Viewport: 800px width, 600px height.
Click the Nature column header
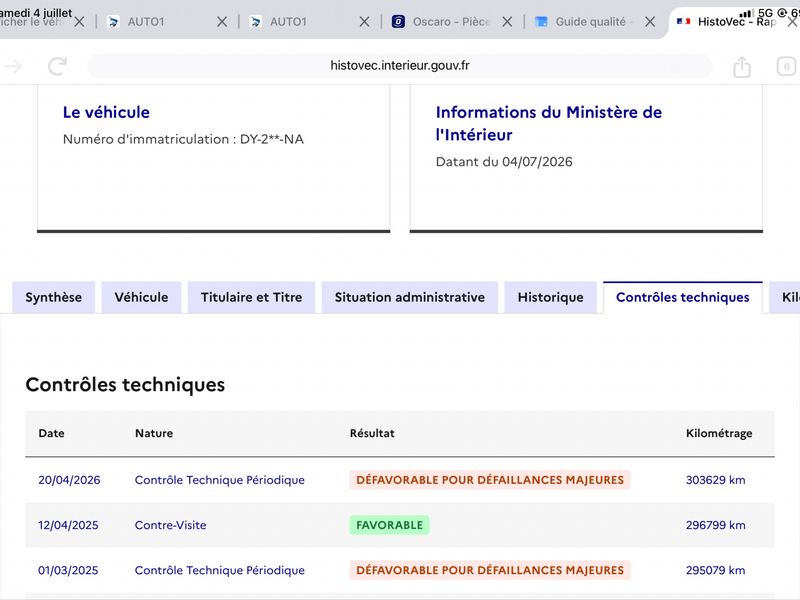click(154, 433)
